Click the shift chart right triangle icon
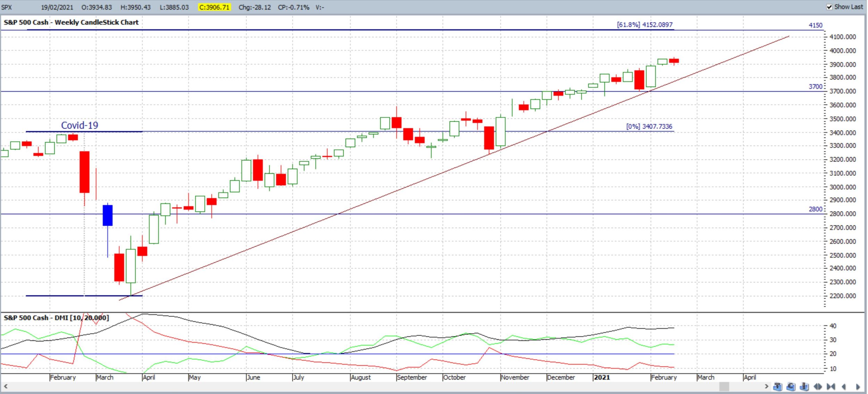The image size is (868, 394). (858, 386)
